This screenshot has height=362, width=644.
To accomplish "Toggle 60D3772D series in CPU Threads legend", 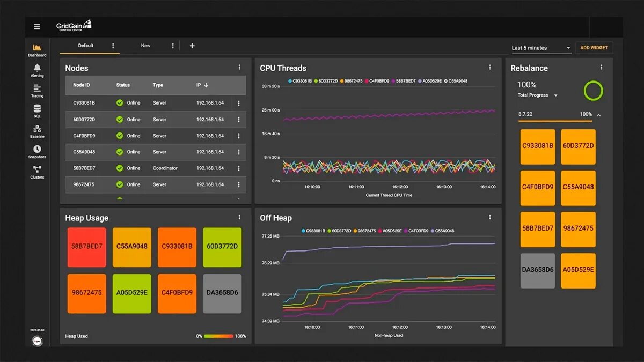I will pos(326,81).
